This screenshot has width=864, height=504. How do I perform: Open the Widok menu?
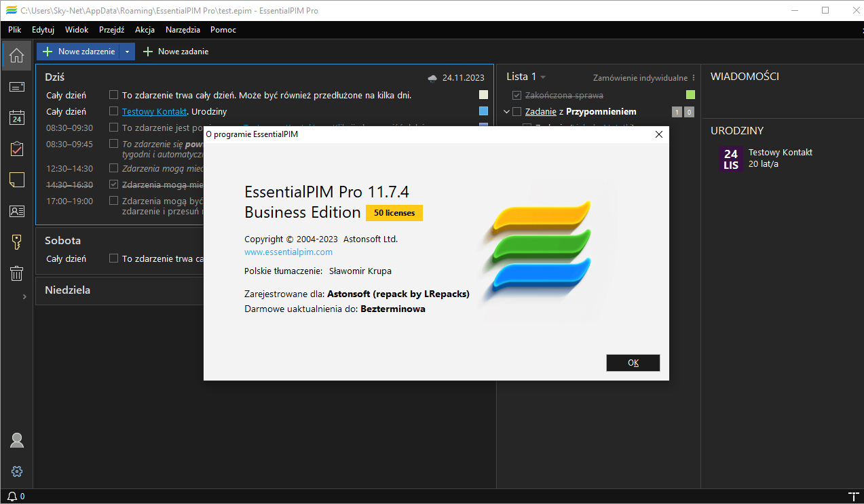coord(77,30)
